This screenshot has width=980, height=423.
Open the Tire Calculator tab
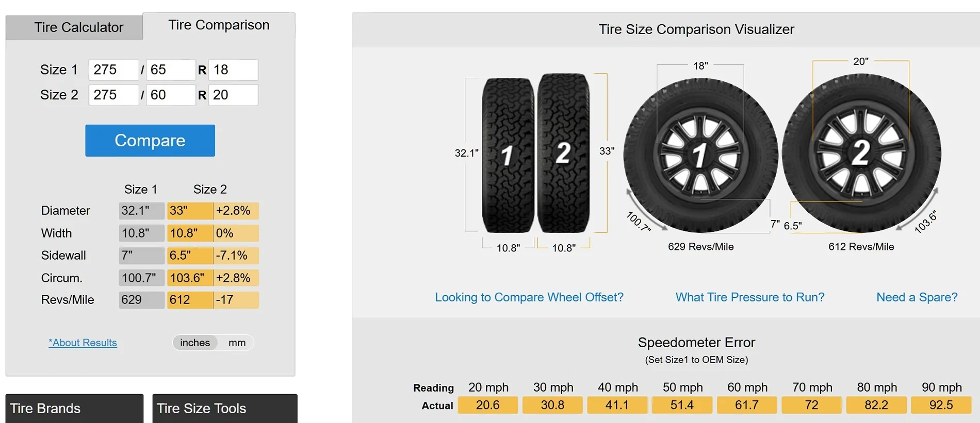(79, 27)
